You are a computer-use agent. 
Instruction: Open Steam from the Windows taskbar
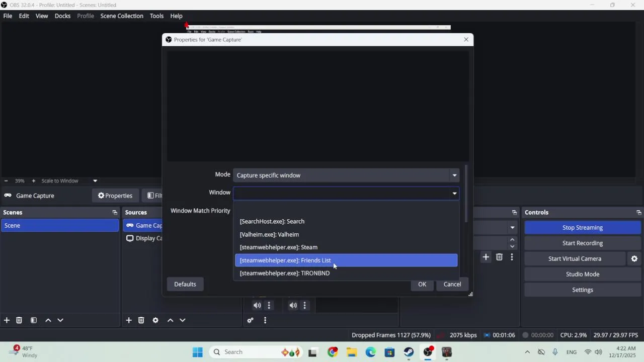(409, 352)
